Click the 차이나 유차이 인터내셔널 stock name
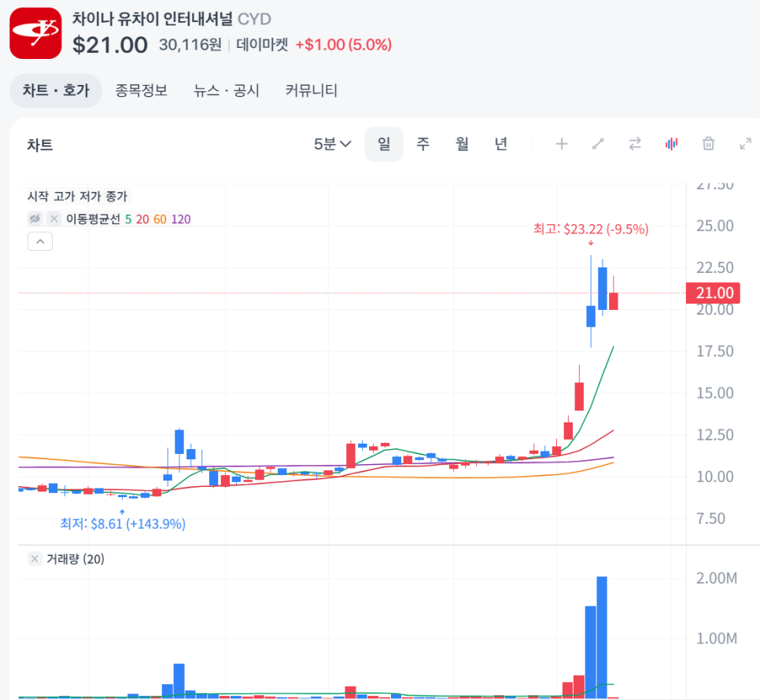 [x=153, y=20]
